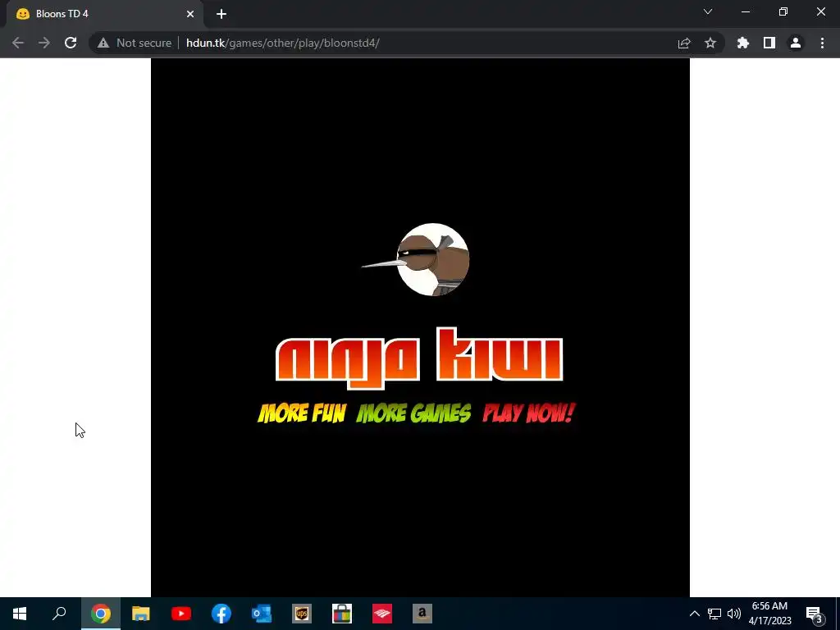
Task: Click the PLAY NOW! text
Action: click(529, 413)
